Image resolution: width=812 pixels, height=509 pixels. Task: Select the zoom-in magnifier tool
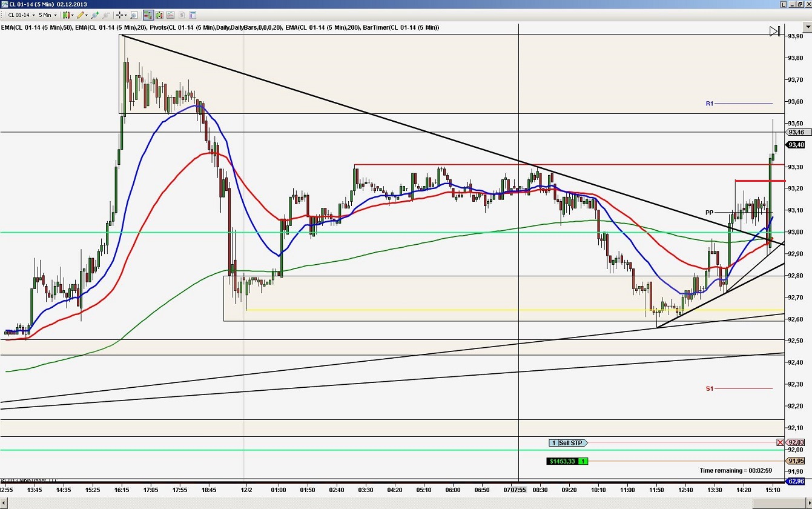(x=94, y=15)
